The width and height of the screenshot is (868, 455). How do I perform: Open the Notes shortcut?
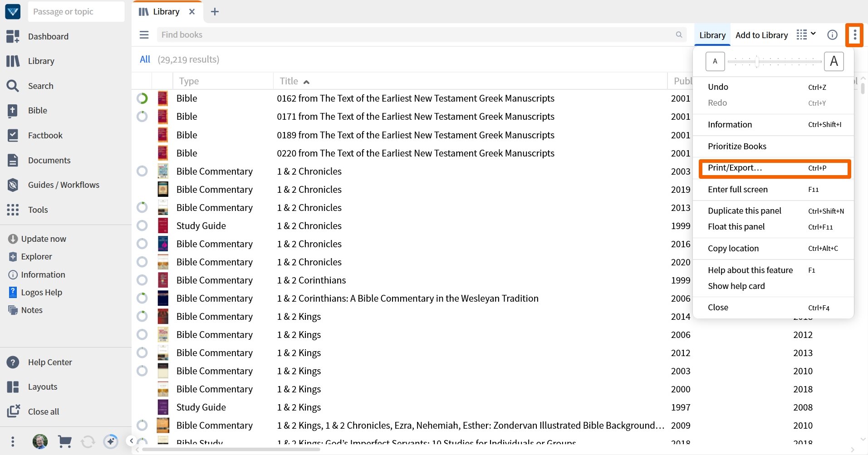pos(25,310)
